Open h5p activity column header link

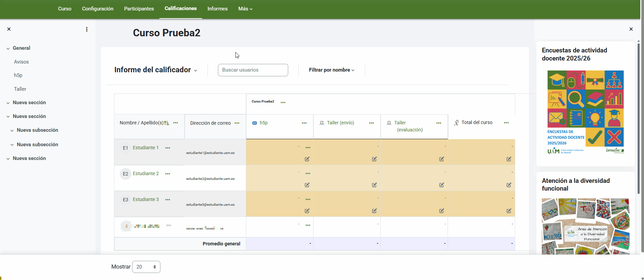[x=264, y=123]
